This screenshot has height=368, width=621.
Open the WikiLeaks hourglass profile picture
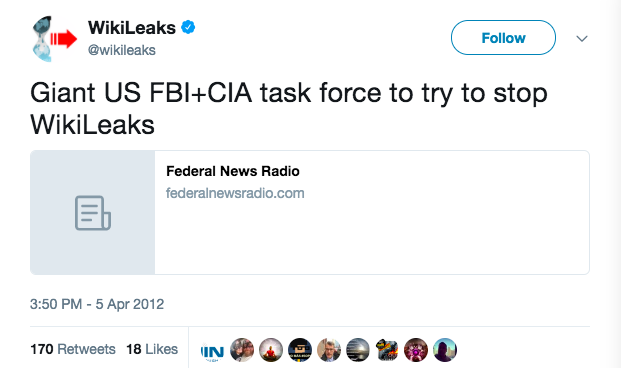point(54,39)
